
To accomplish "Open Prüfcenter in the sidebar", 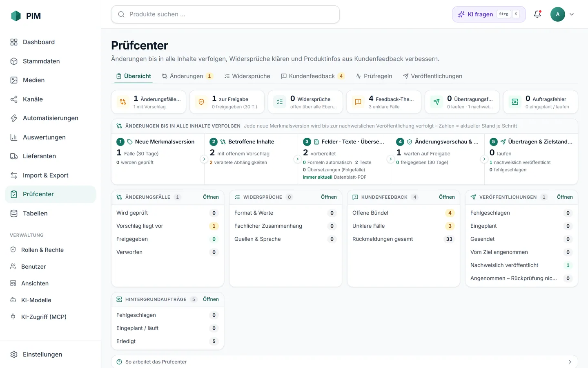I will coord(51,194).
